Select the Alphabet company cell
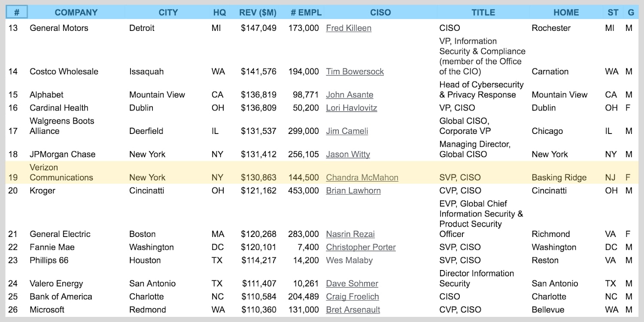This screenshot has width=644, height=322. (x=46, y=95)
